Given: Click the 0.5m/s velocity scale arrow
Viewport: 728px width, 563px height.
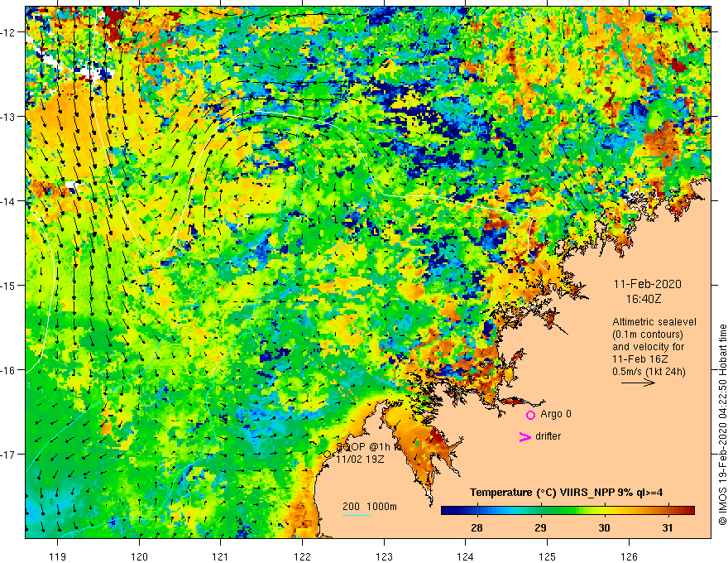Looking at the screenshot, I should [638, 383].
